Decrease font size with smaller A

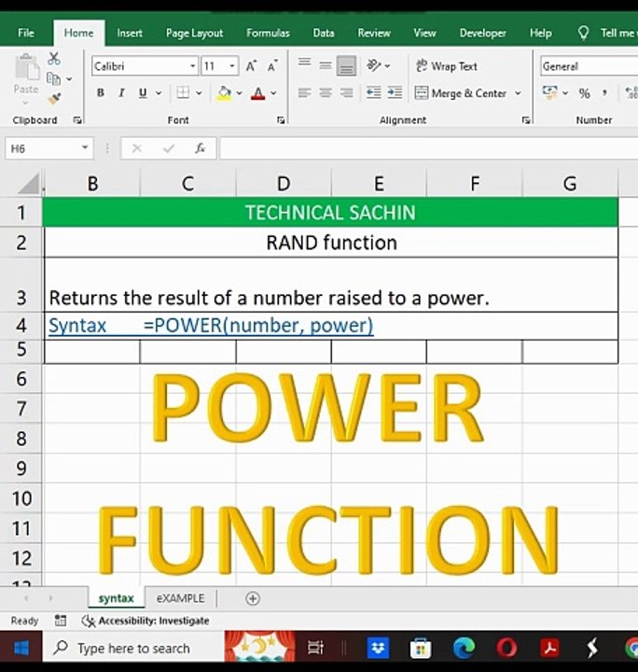point(272,66)
